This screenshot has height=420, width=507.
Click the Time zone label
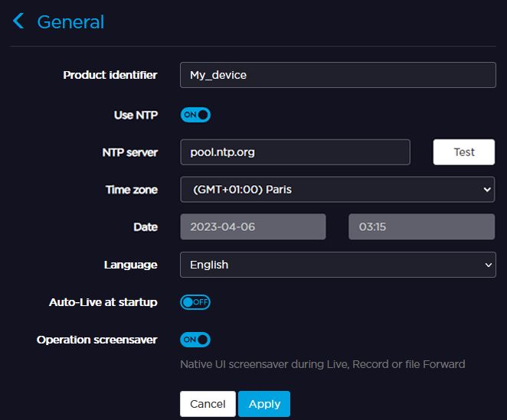click(131, 189)
